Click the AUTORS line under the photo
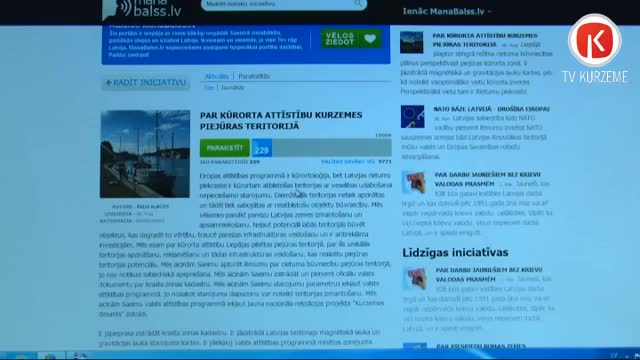Image resolution: width=640 pixels, height=360 pixels. tap(140, 207)
